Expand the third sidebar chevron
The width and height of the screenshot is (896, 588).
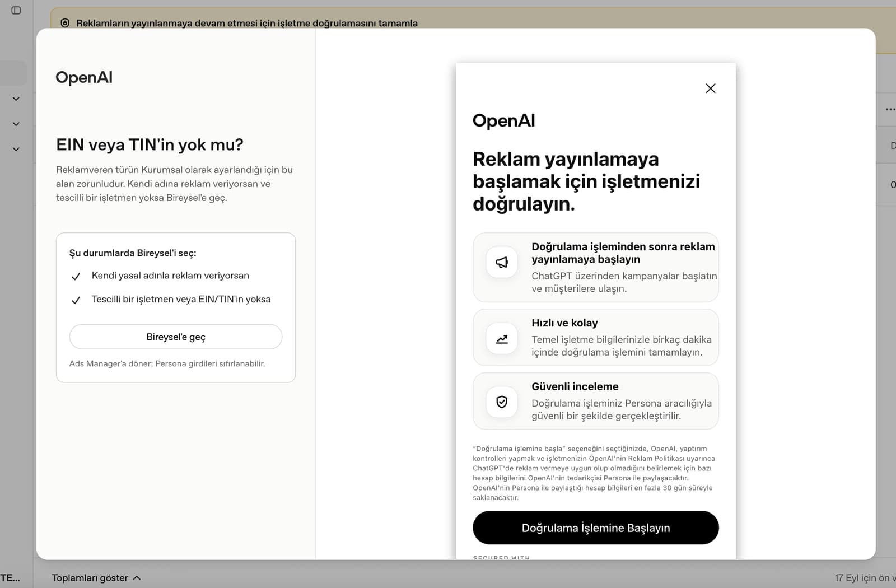(16, 150)
